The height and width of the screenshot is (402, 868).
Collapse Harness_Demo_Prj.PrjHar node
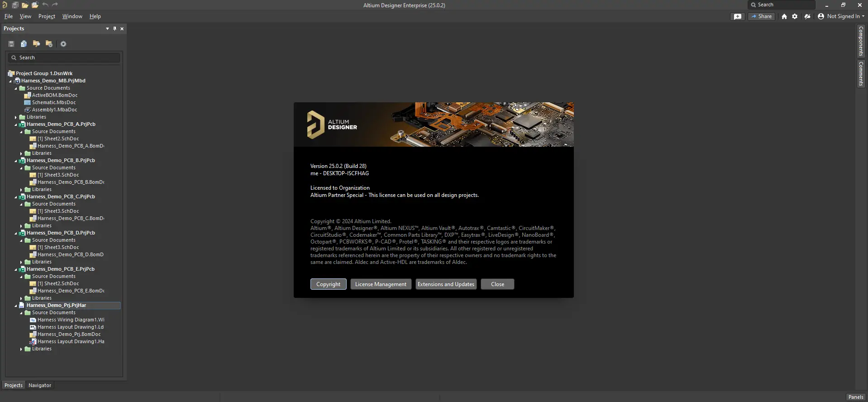tap(16, 306)
